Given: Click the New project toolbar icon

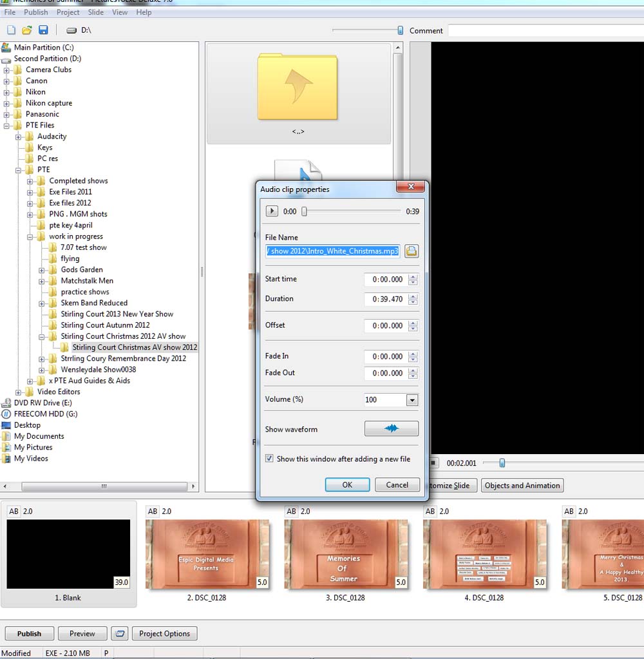Looking at the screenshot, I should pyautogui.click(x=11, y=30).
